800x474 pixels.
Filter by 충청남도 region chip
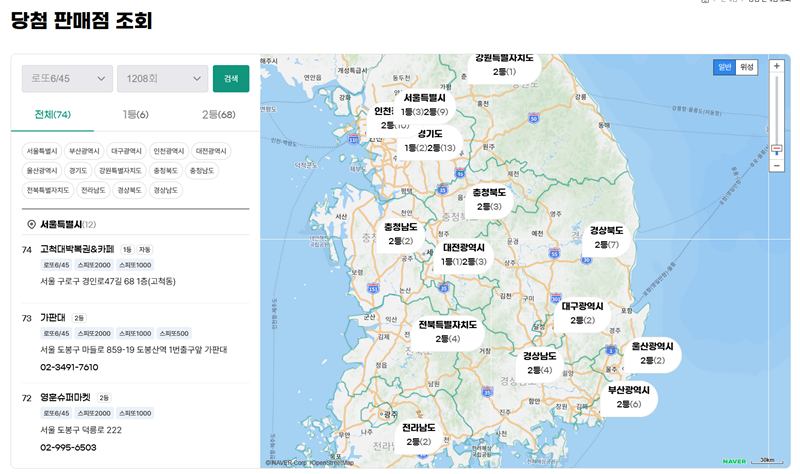pos(202,170)
